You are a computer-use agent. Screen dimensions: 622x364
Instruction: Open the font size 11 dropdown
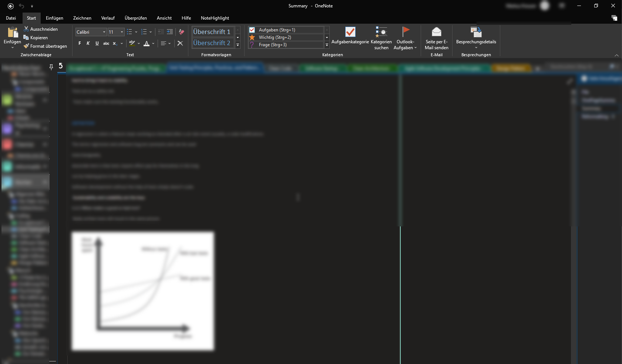(122, 32)
